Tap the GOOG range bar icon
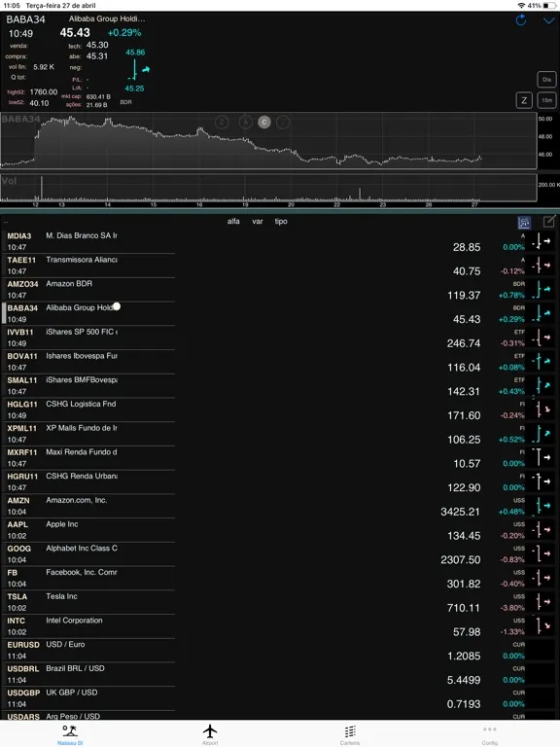The image size is (560, 747). click(542, 554)
